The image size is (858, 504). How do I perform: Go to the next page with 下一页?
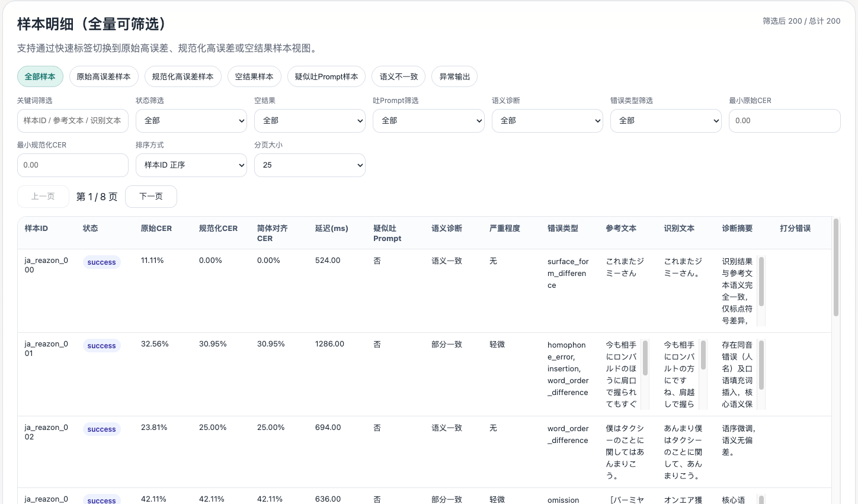click(x=151, y=197)
